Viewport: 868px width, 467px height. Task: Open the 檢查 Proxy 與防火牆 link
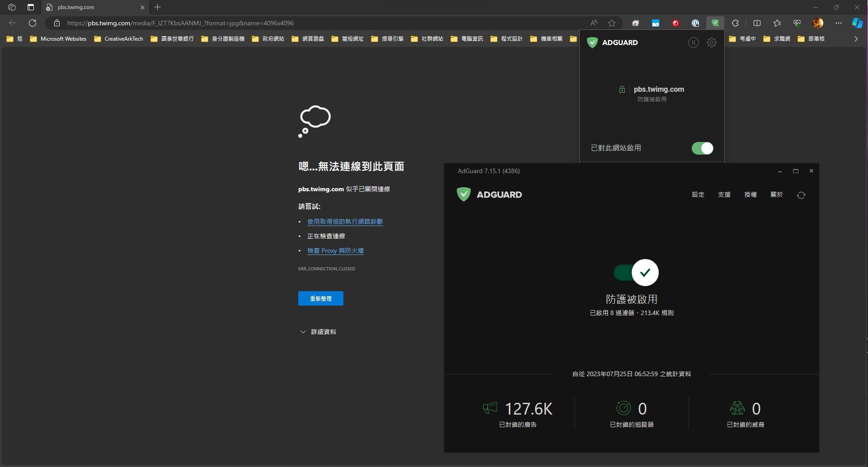tap(335, 250)
